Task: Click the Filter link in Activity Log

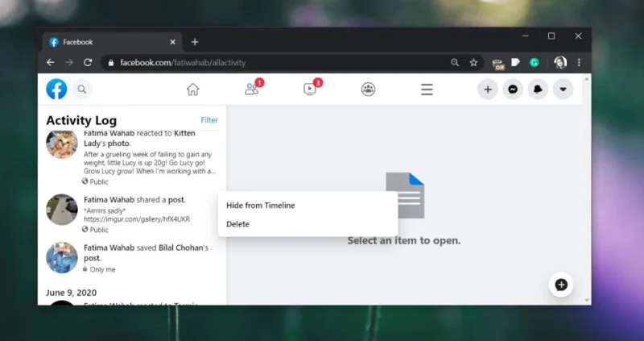Action: [x=209, y=120]
